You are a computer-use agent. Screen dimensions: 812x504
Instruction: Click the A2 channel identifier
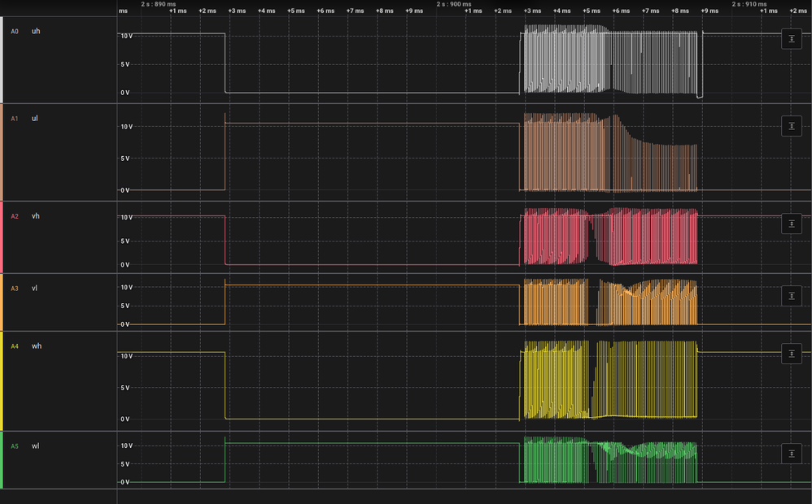click(15, 217)
